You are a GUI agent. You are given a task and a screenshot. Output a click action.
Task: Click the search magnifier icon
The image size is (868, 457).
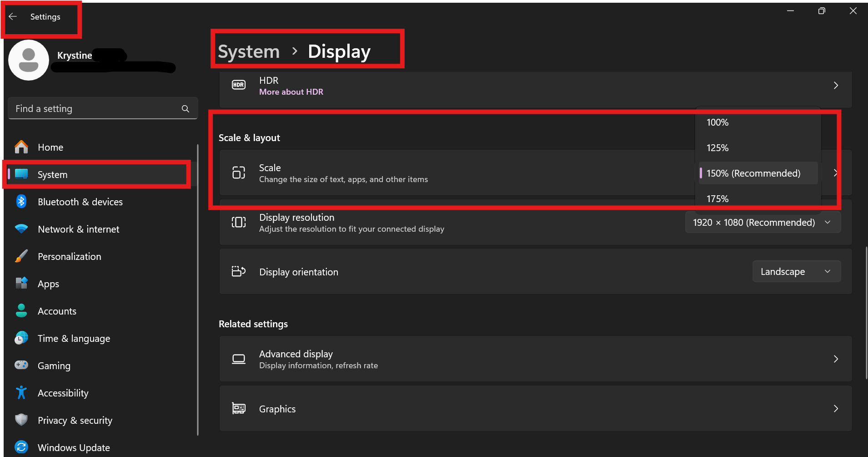click(x=186, y=109)
